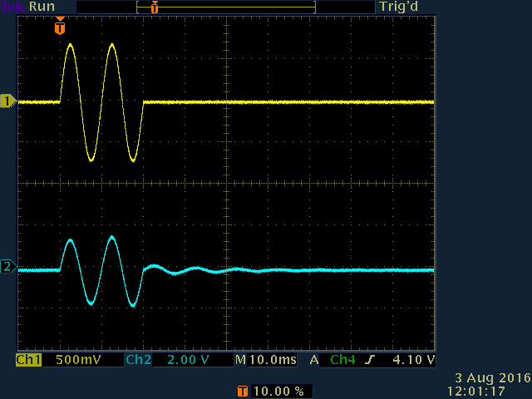This screenshot has width=532, height=399.
Task: Click the first peak of the yellow waveform
Action: (x=70, y=45)
